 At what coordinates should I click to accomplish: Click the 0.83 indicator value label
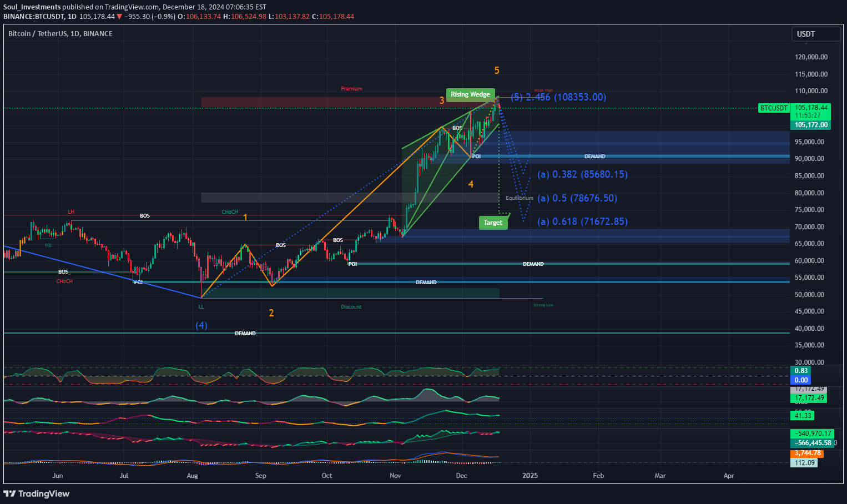click(801, 371)
